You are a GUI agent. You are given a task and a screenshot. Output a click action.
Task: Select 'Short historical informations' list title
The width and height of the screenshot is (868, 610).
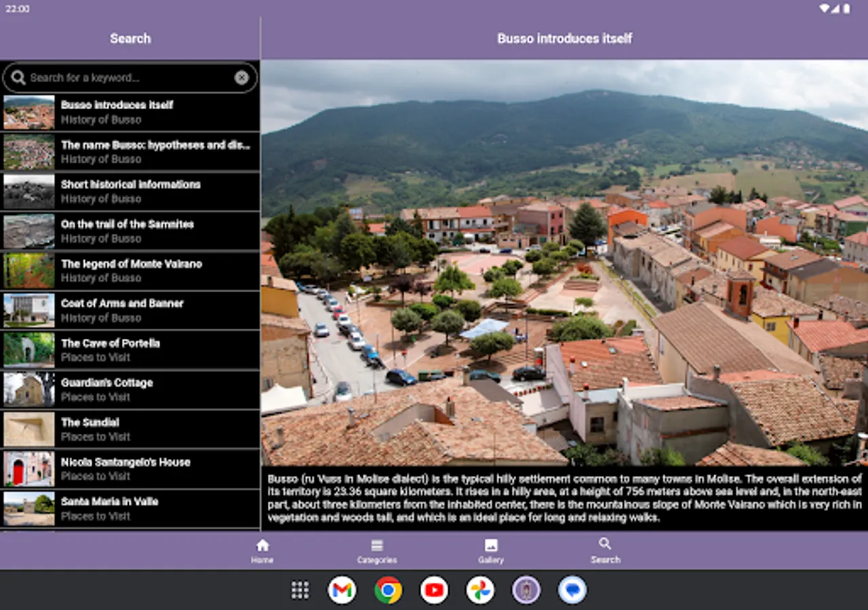131,184
